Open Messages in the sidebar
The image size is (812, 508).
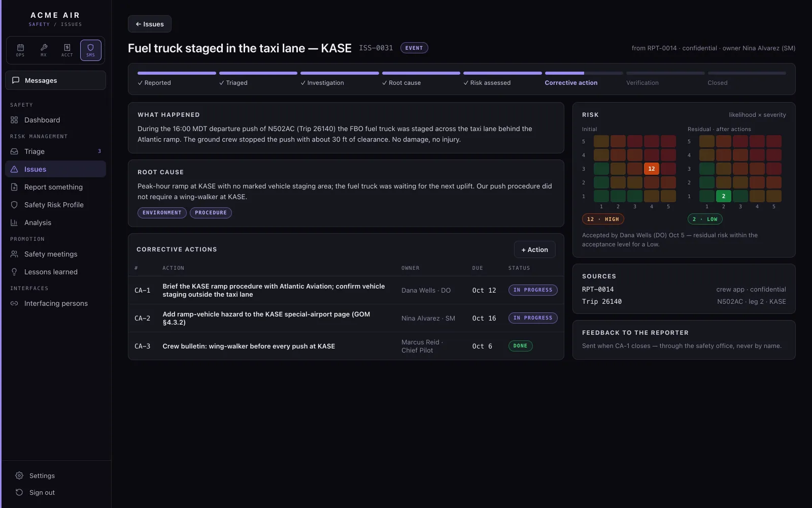(56, 80)
